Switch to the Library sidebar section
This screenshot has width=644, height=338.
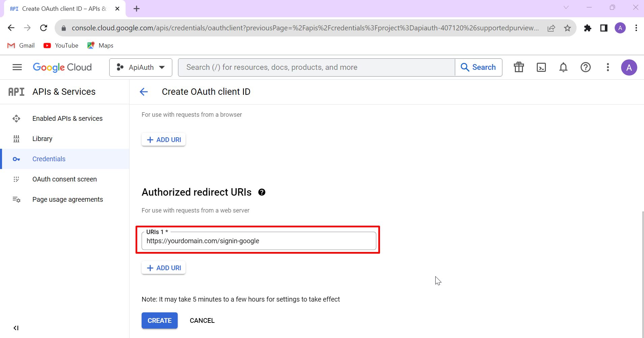(42, 138)
